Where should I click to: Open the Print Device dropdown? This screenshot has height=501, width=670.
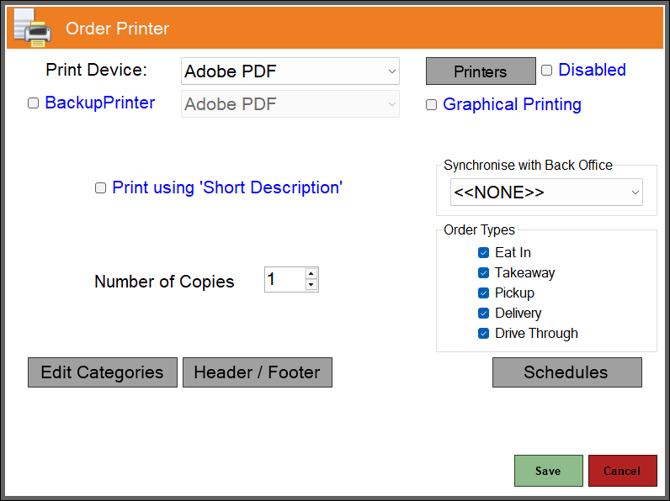tap(290, 71)
